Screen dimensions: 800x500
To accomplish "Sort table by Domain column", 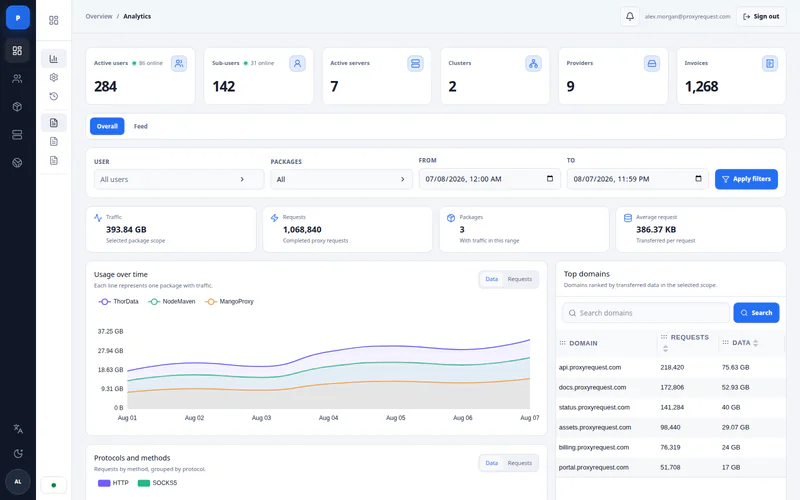I will tap(583, 343).
